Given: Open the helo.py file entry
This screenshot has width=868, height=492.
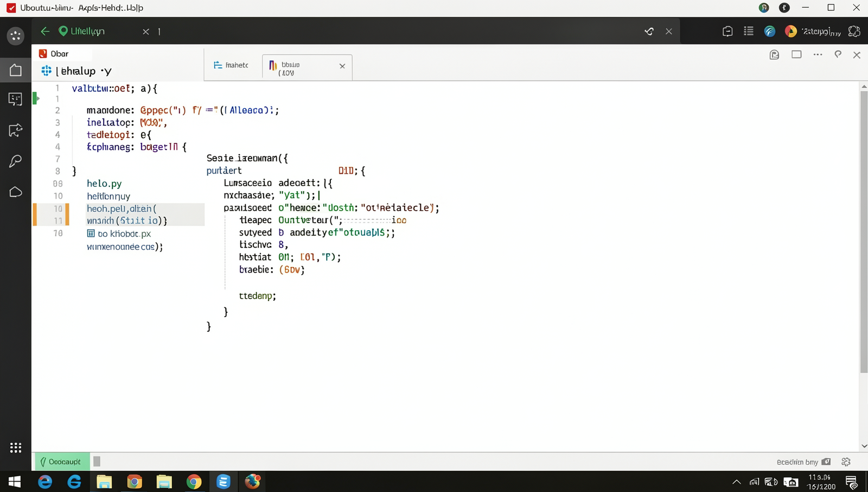Looking at the screenshot, I should pos(104,184).
